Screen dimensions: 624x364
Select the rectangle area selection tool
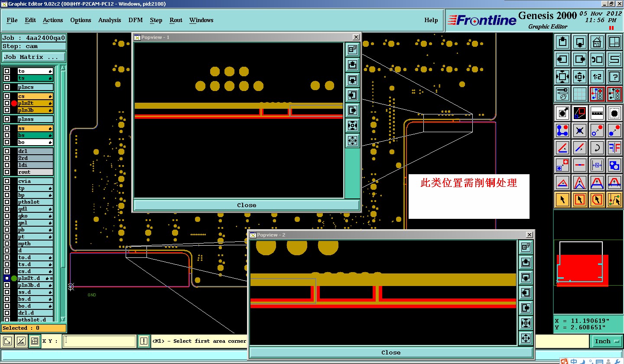[x=580, y=200]
